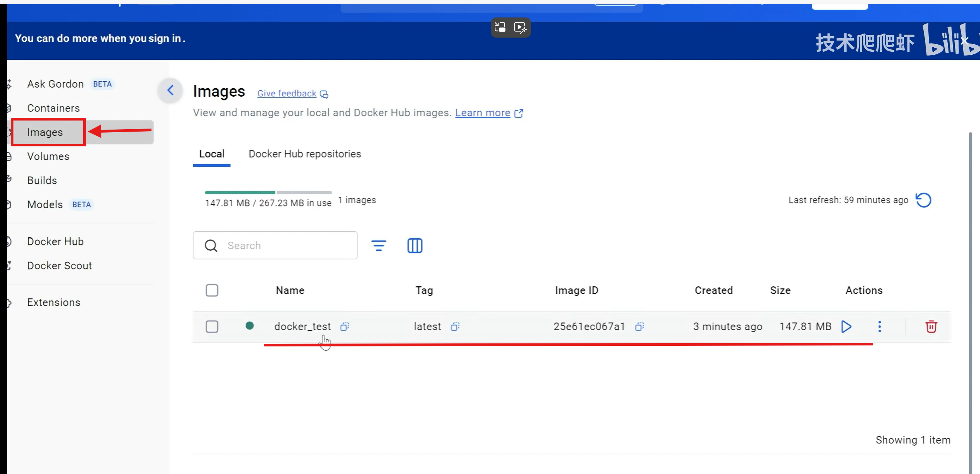
Task: Click the 'Last refresh: 59 minutes ago' text
Action: point(848,200)
